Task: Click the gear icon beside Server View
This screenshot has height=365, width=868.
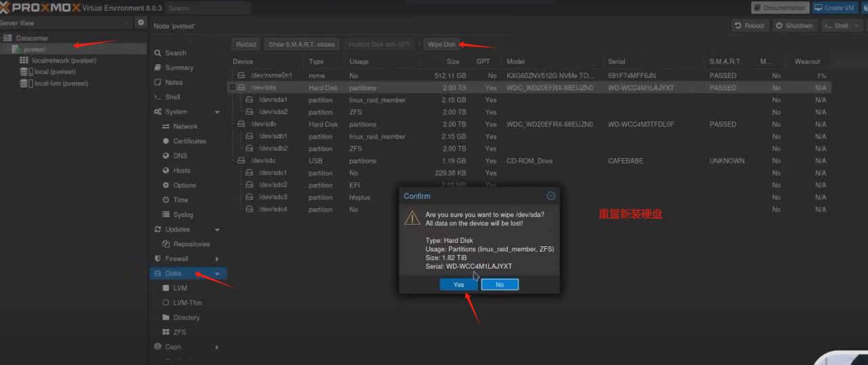Action: [x=141, y=22]
